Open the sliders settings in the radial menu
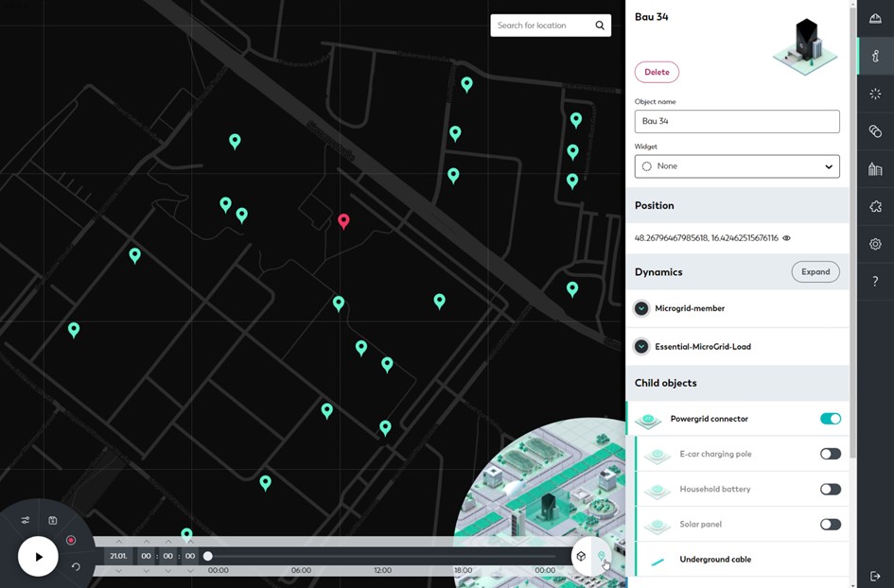This screenshot has width=894, height=588. coord(26,520)
